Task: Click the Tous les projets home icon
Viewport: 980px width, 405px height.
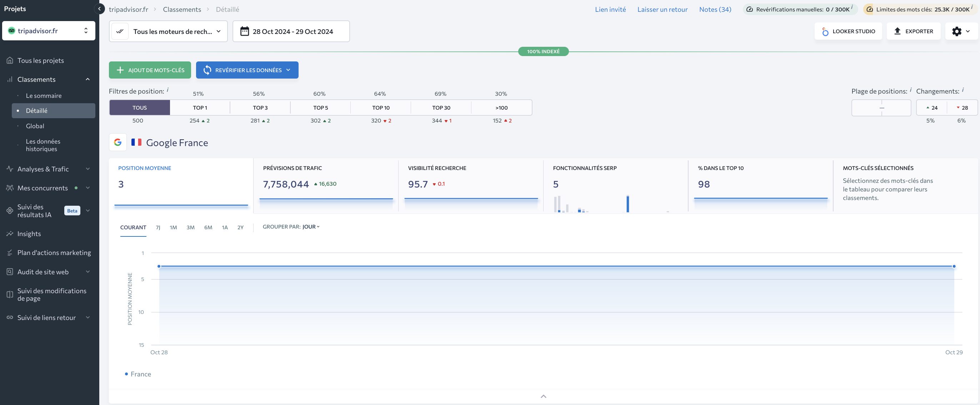Action: 10,60
